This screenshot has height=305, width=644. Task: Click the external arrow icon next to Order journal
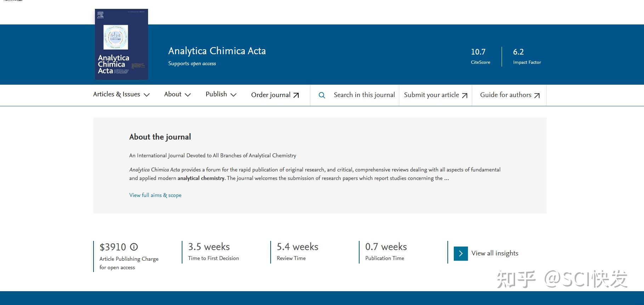point(296,95)
